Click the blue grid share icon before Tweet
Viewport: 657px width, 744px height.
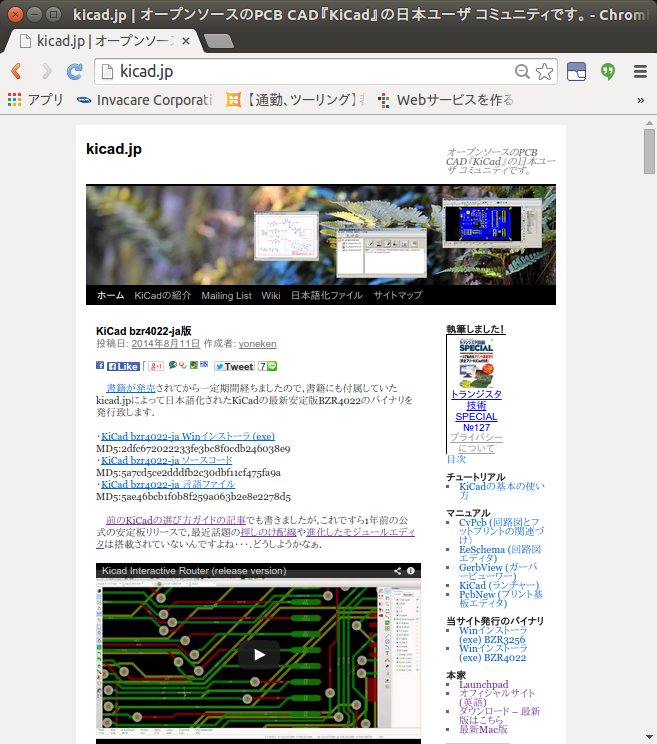tap(204, 364)
